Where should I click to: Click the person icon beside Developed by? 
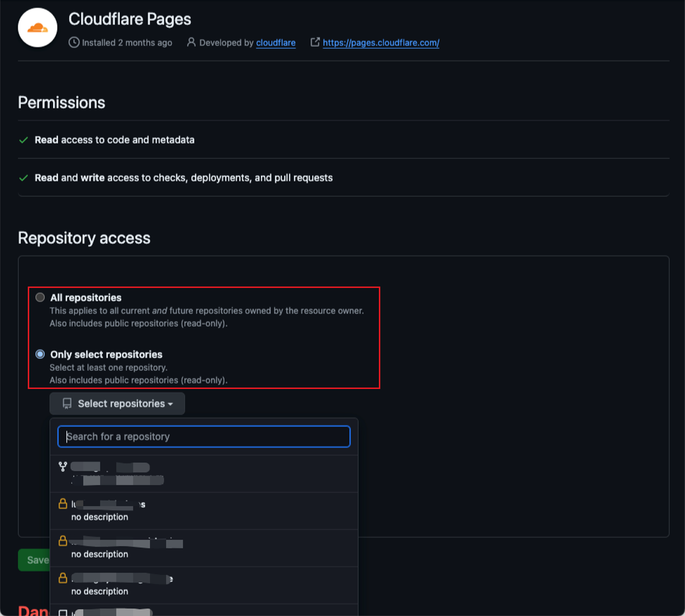pyautogui.click(x=191, y=42)
